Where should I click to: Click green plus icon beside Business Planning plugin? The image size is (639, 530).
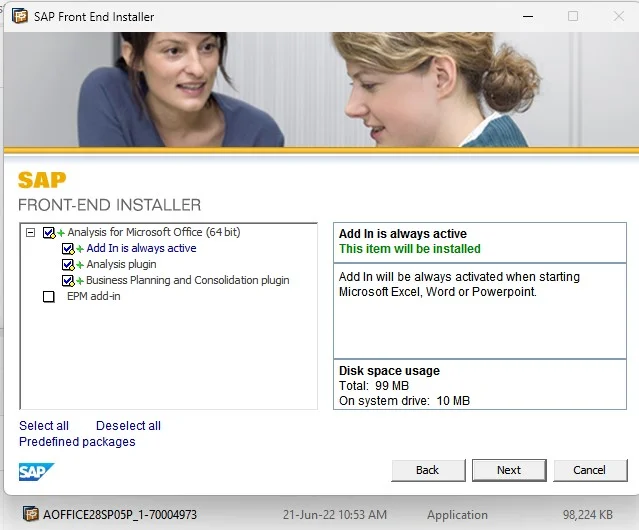(80, 281)
